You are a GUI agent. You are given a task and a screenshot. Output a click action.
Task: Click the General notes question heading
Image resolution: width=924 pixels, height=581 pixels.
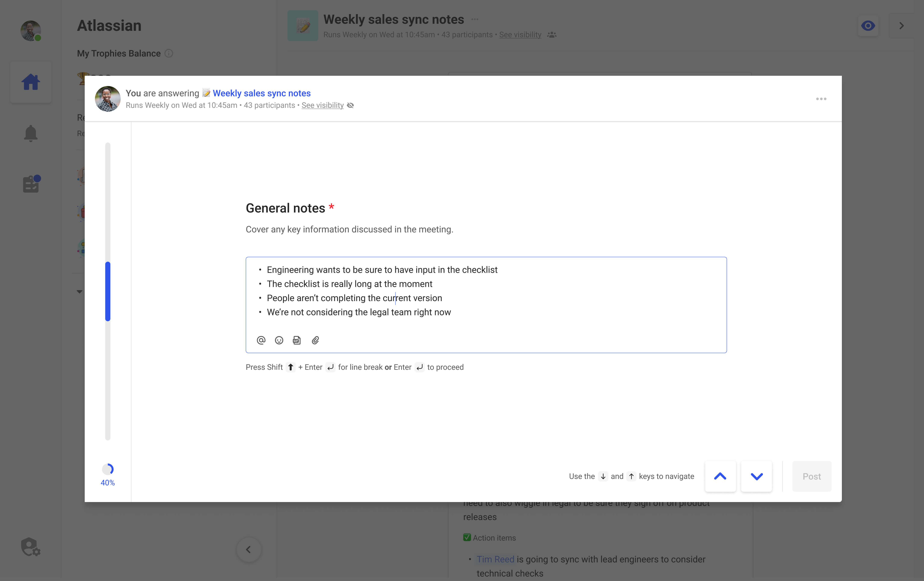pos(286,208)
